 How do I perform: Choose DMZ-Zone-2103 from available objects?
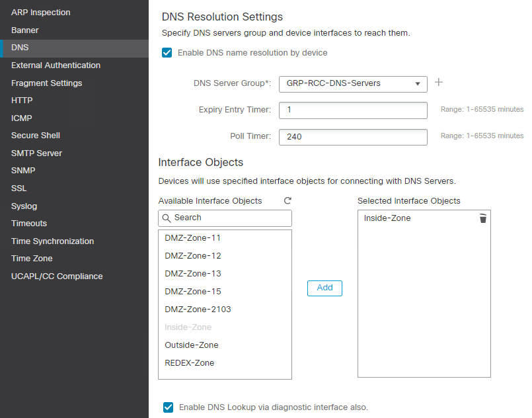[198, 309]
